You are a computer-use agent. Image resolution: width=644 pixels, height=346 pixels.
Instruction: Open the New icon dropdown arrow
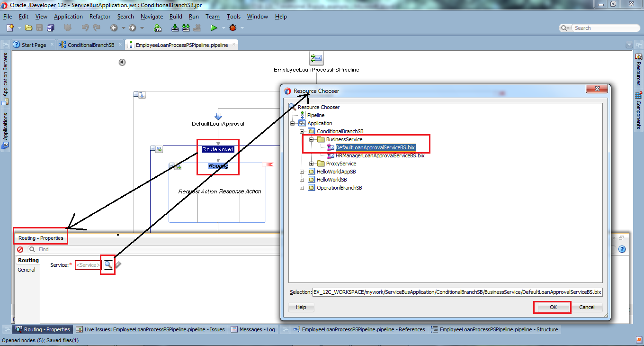click(18, 28)
